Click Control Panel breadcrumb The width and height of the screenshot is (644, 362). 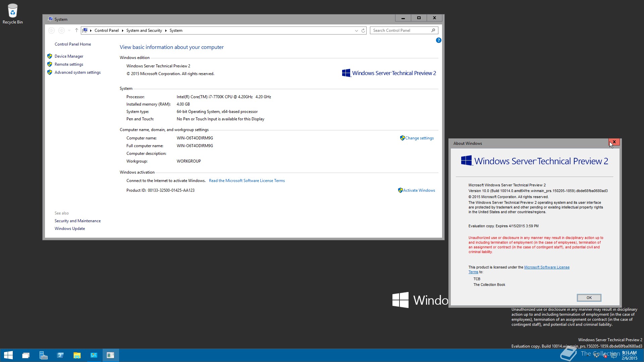(x=107, y=31)
